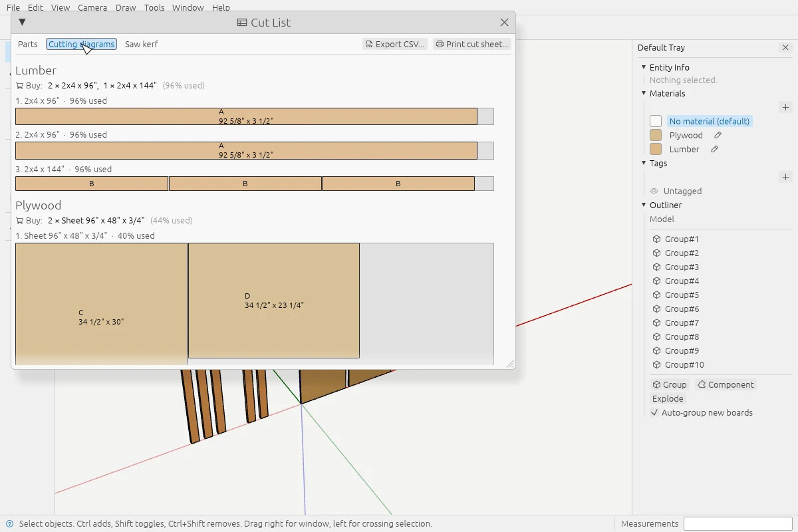Pick the Lumber color swatch

pyautogui.click(x=656, y=150)
